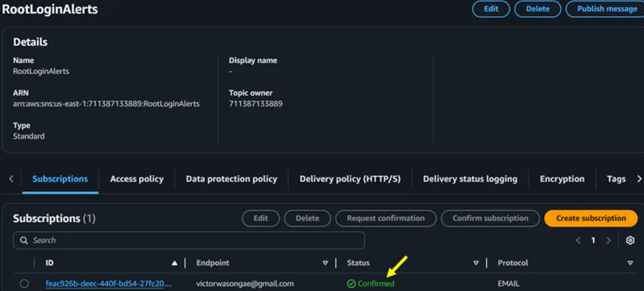Click the green Confirmed status checkmark icon
This screenshot has width=644, height=291.
point(351,283)
